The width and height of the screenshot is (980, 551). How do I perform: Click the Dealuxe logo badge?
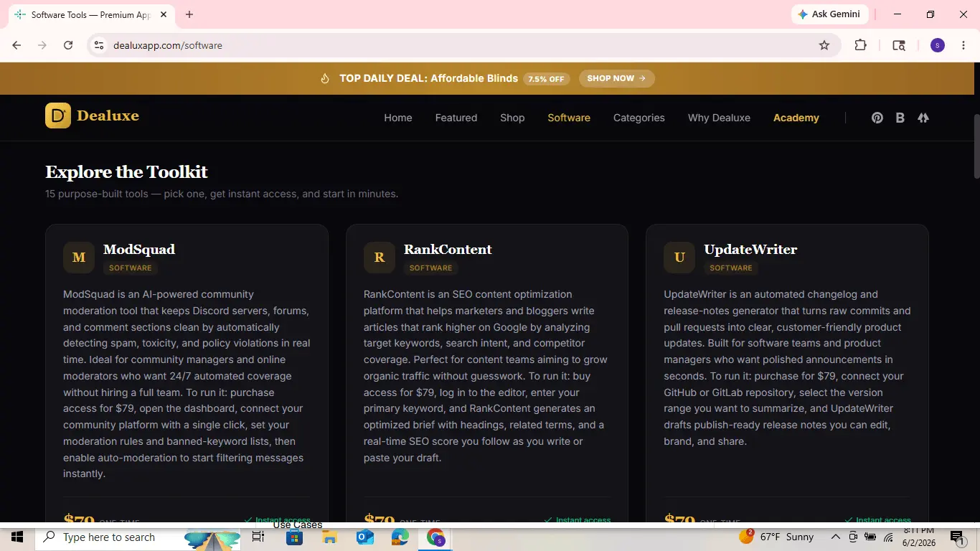[58, 116]
